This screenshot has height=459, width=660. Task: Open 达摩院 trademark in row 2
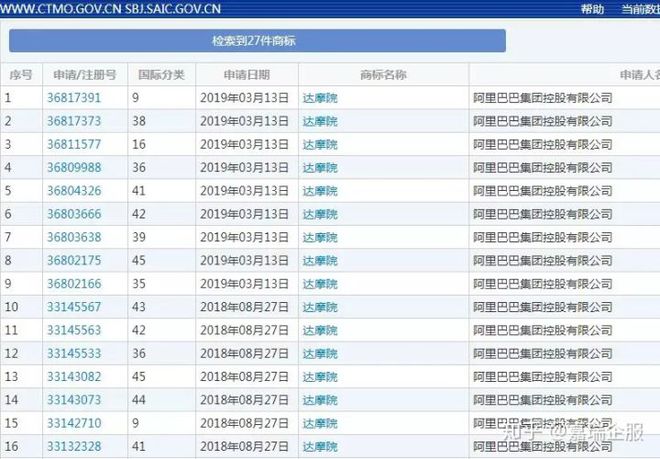point(320,121)
